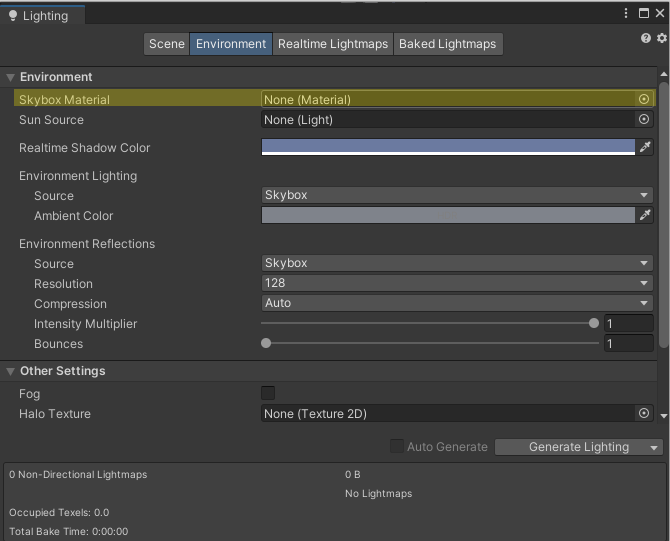Open the Lighting settings gear menu

coord(661,38)
